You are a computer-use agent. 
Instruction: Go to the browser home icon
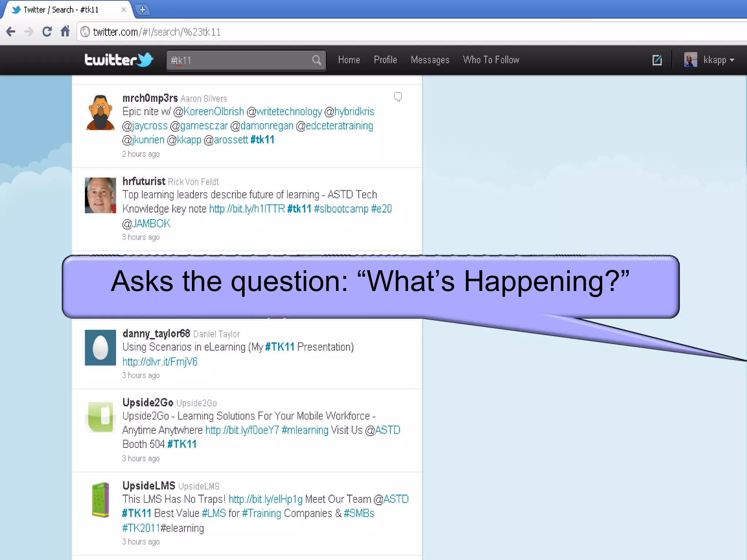65,31
